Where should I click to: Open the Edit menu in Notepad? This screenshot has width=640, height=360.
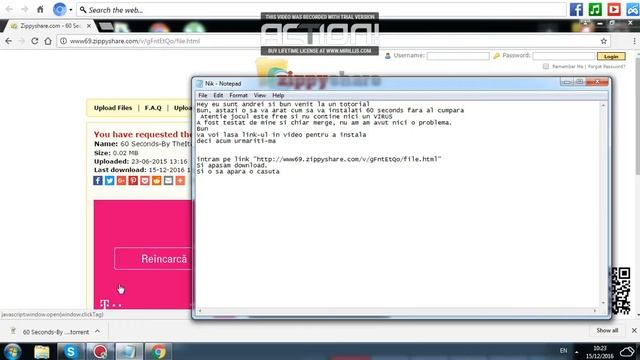[x=218, y=95]
